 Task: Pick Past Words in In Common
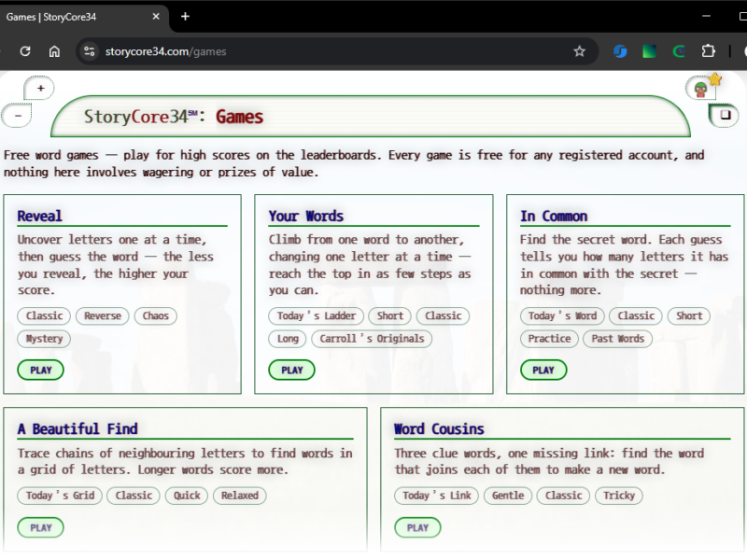pos(617,339)
